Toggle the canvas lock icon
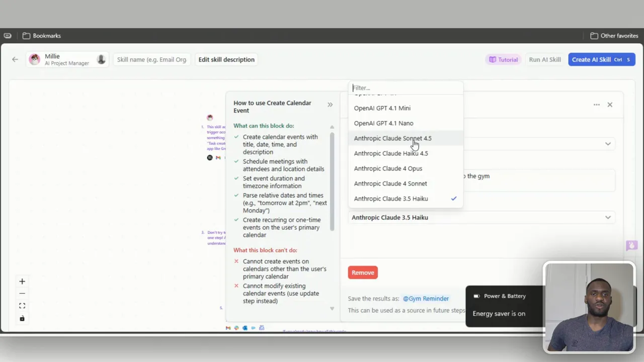 22,318
